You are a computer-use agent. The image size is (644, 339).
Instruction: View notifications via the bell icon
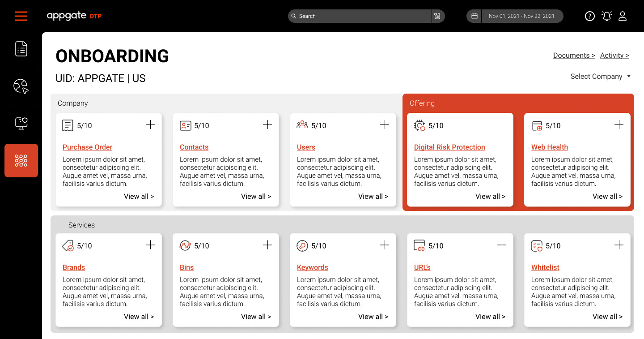[x=606, y=16]
